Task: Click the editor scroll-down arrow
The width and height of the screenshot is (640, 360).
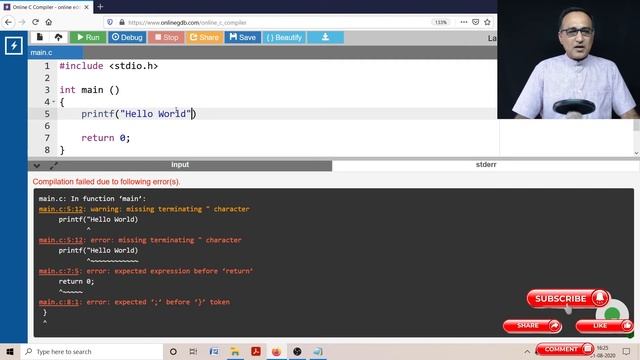Action: tap(636, 153)
